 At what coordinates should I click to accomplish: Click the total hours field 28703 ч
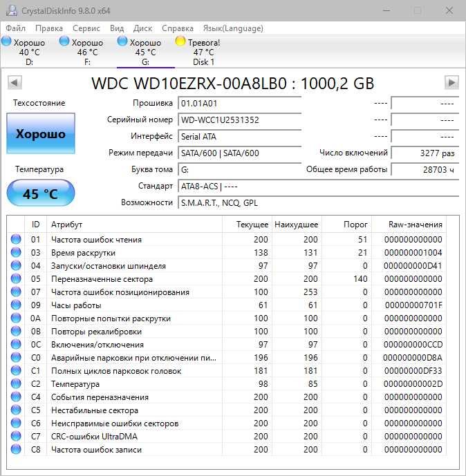tap(425, 170)
